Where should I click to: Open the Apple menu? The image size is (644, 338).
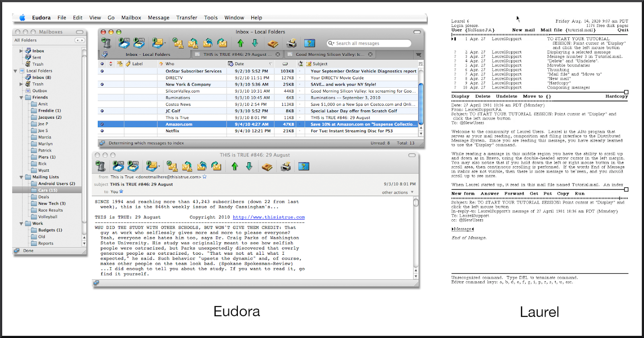tap(23, 18)
